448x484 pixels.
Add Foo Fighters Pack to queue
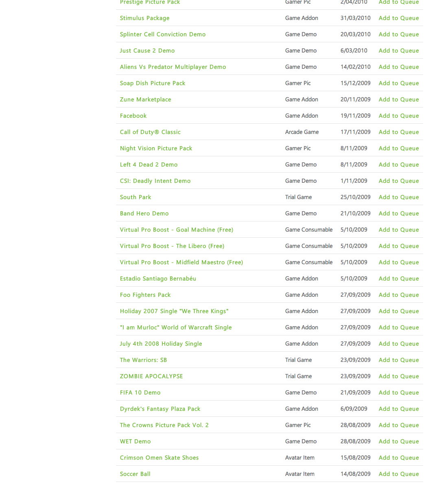[x=399, y=295]
